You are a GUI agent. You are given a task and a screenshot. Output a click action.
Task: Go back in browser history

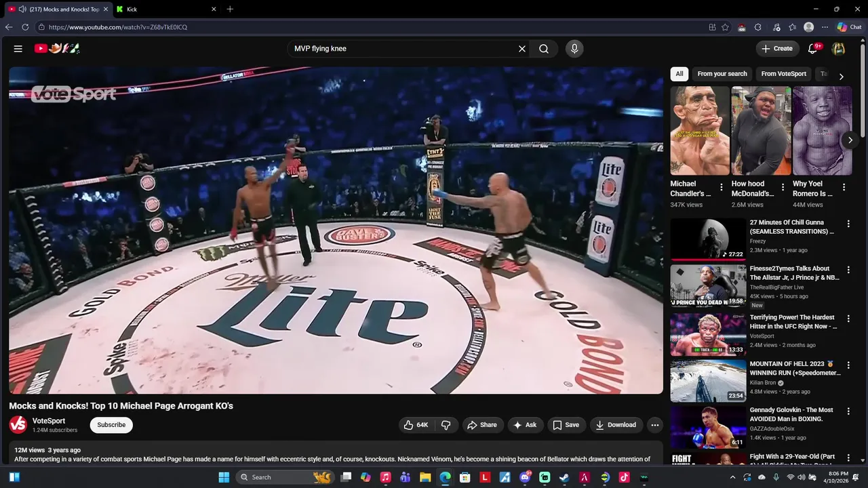click(9, 27)
